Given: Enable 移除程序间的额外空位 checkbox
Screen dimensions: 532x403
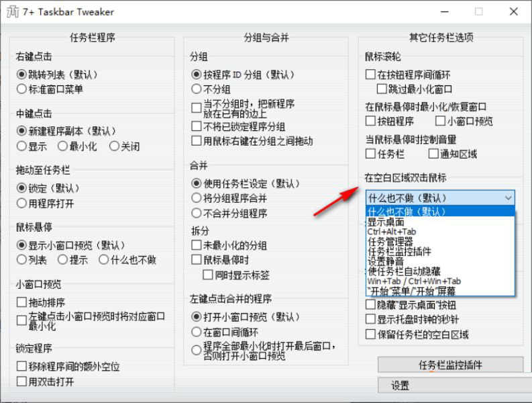Looking at the screenshot, I should pyautogui.click(x=21, y=366).
